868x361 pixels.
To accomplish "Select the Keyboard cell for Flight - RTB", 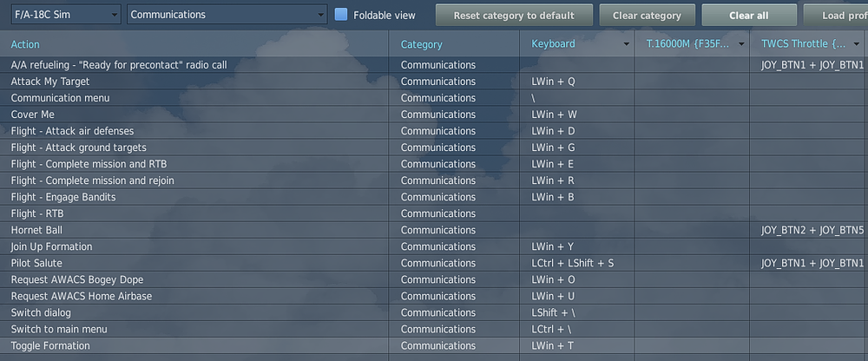I will tap(577, 213).
